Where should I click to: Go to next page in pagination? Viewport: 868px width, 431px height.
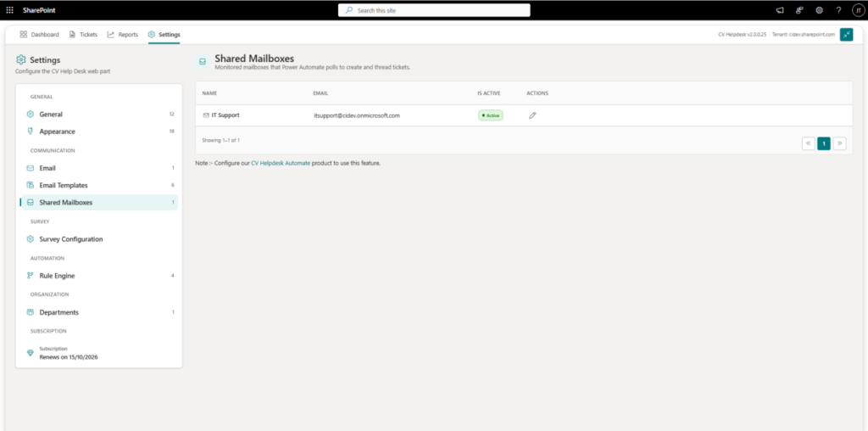839,143
